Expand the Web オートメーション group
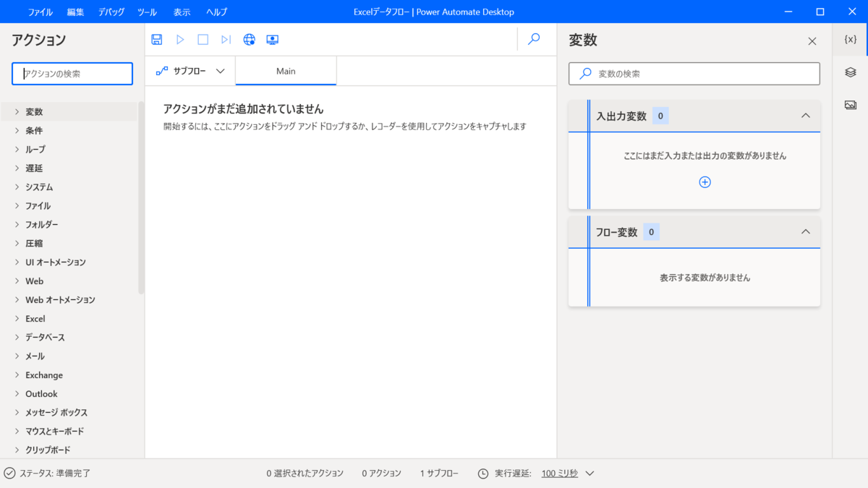This screenshot has width=868, height=488. 17,300
